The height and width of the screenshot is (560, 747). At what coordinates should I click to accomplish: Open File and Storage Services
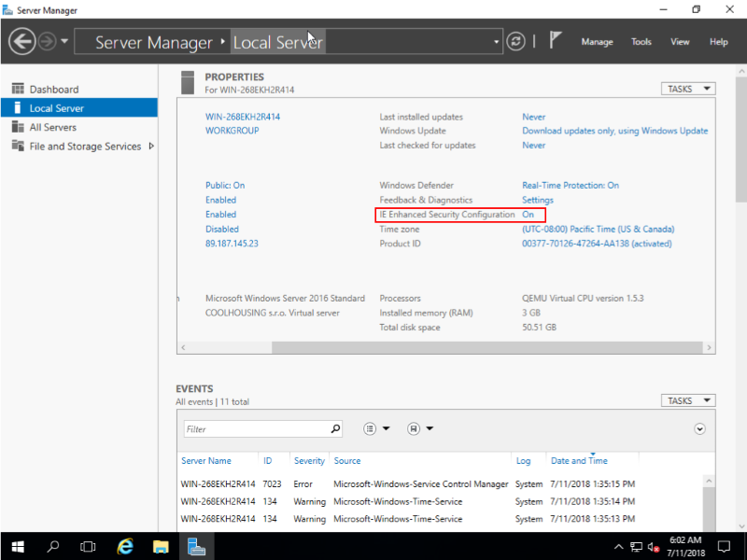(85, 147)
